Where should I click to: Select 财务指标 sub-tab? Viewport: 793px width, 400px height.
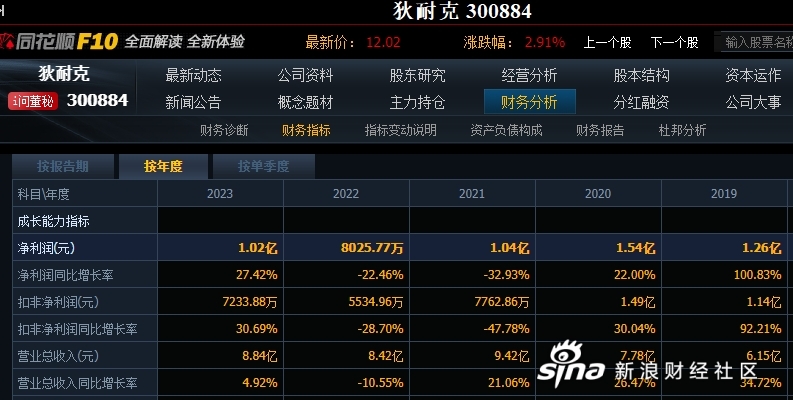click(x=306, y=130)
